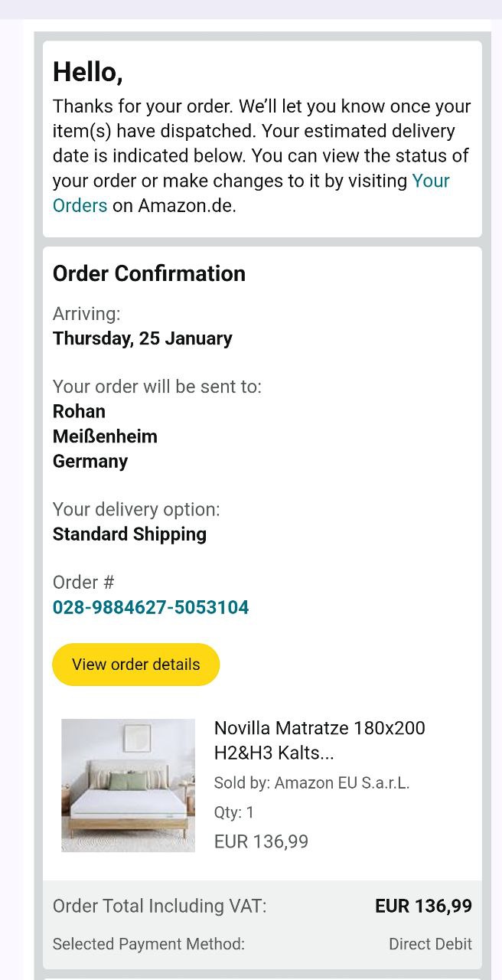Click the bold order total amount

[423, 906]
